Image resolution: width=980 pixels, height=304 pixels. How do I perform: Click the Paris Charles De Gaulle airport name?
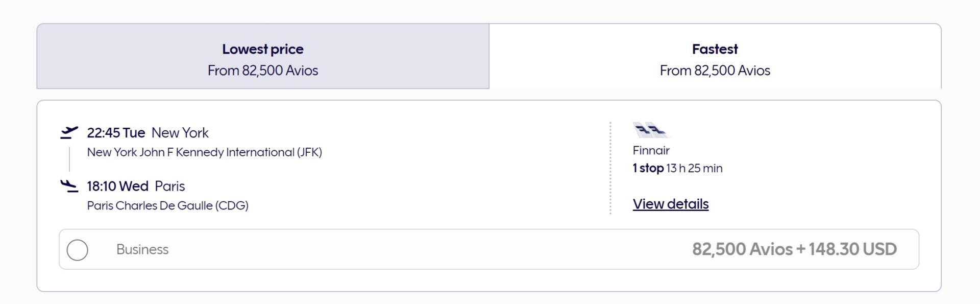[x=167, y=205]
